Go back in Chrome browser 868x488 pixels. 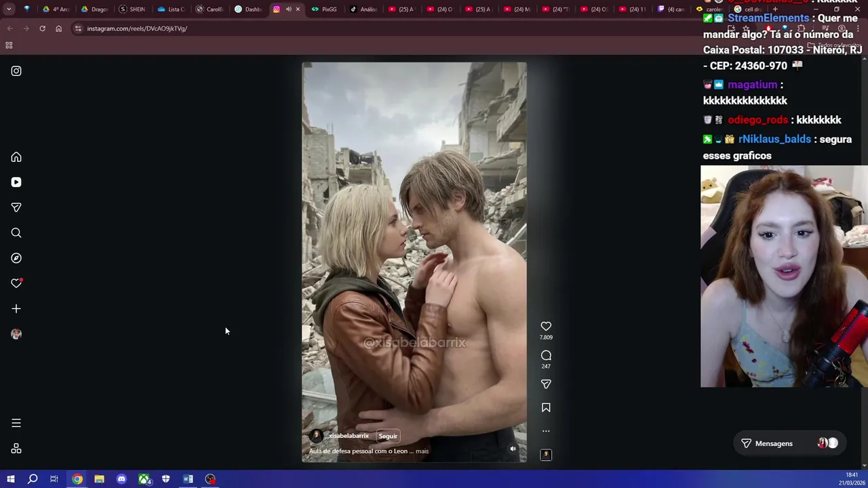pos(9,28)
